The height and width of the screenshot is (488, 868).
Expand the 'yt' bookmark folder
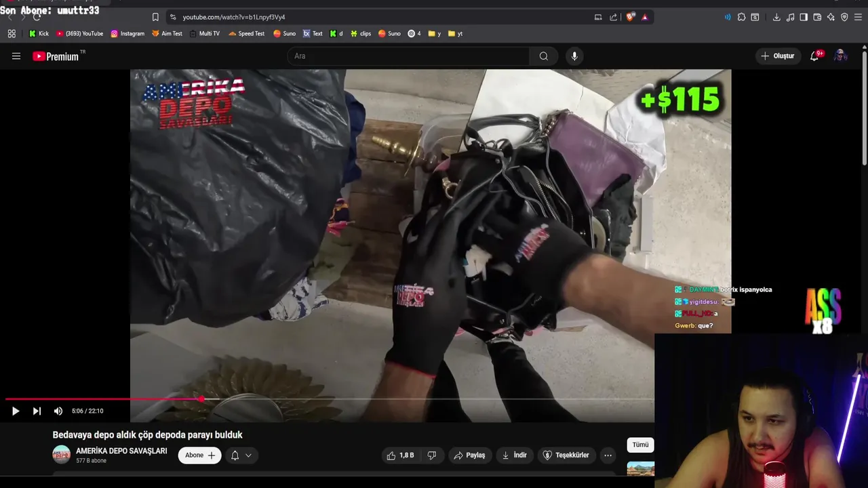[x=455, y=33]
